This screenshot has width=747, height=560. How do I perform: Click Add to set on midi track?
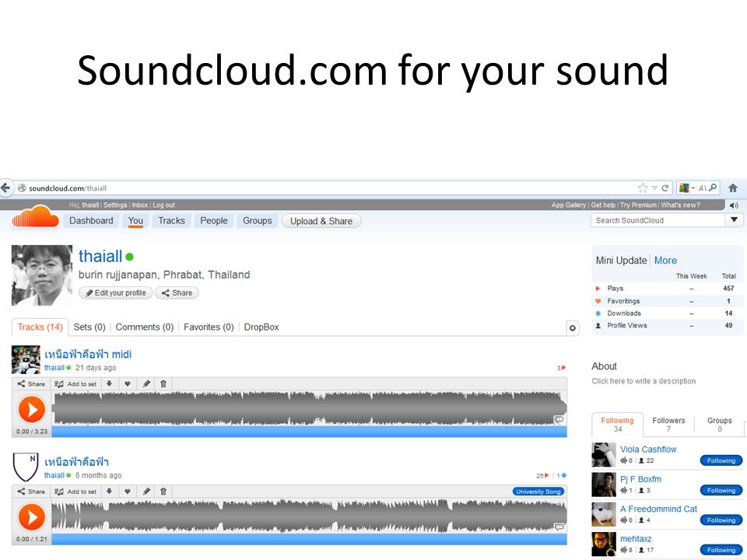pyautogui.click(x=75, y=383)
